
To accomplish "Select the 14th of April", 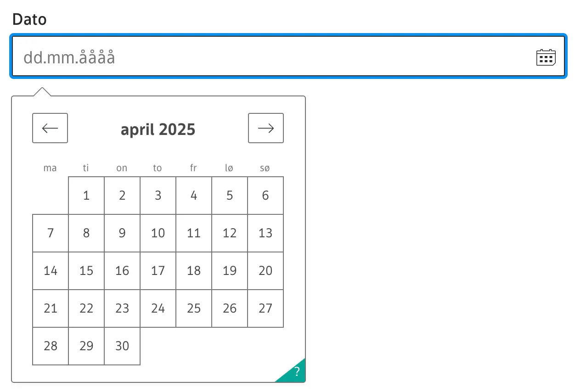I will 51,271.
